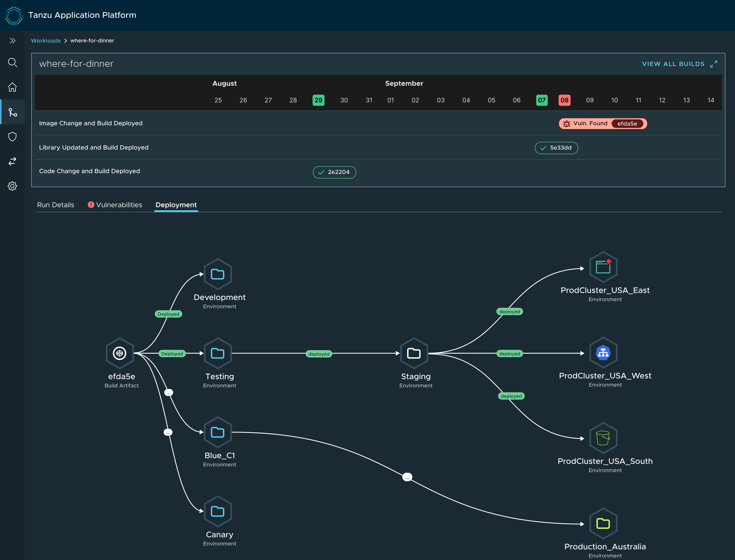Expand the ellipsis on Blue_C1 to Australia edge

click(x=407, y=477)
